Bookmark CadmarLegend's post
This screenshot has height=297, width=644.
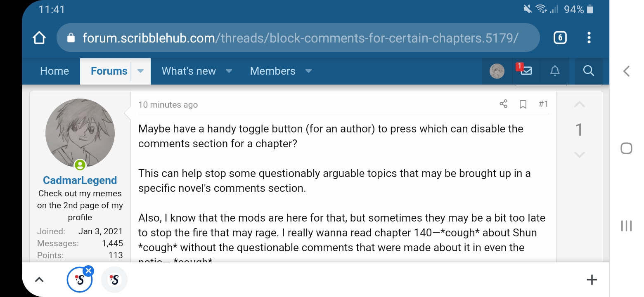(x=523, y=104)
